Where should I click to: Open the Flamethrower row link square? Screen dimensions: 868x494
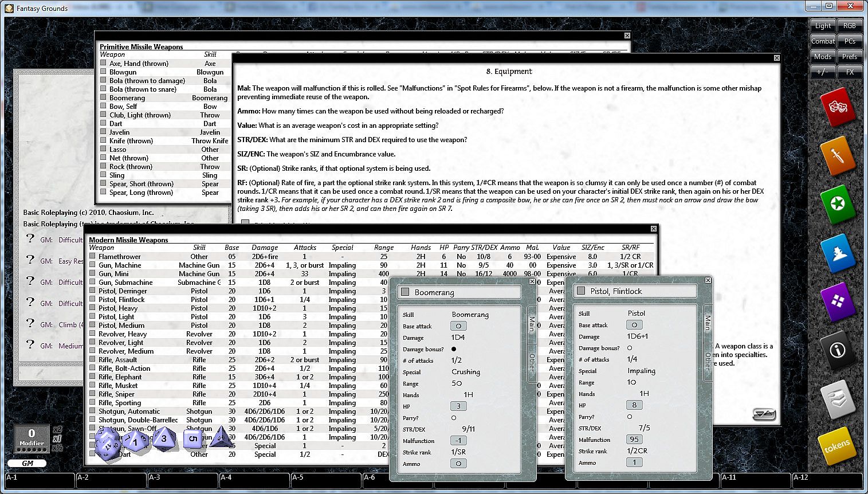pos(92,256)
